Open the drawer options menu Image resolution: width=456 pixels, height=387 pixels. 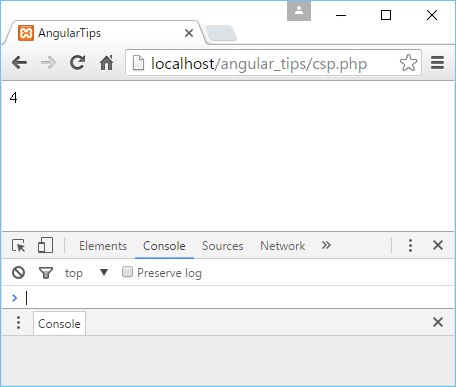tap(18, 323)
